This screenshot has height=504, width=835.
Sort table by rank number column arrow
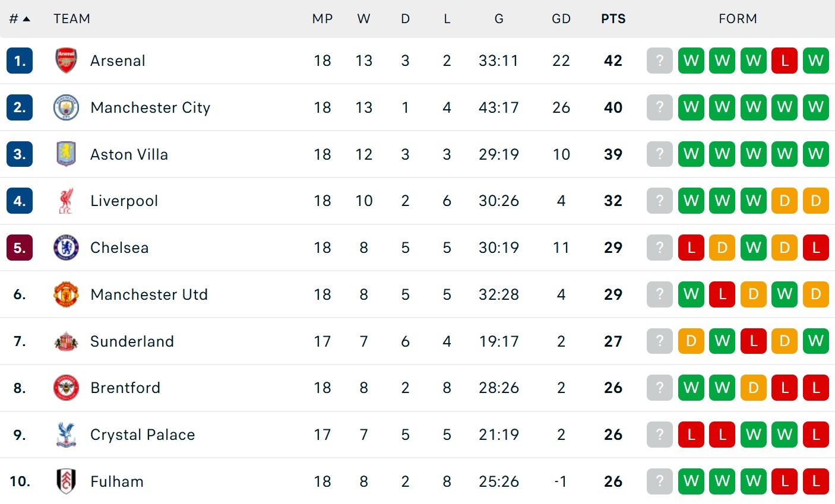click(x=26, y=19)
